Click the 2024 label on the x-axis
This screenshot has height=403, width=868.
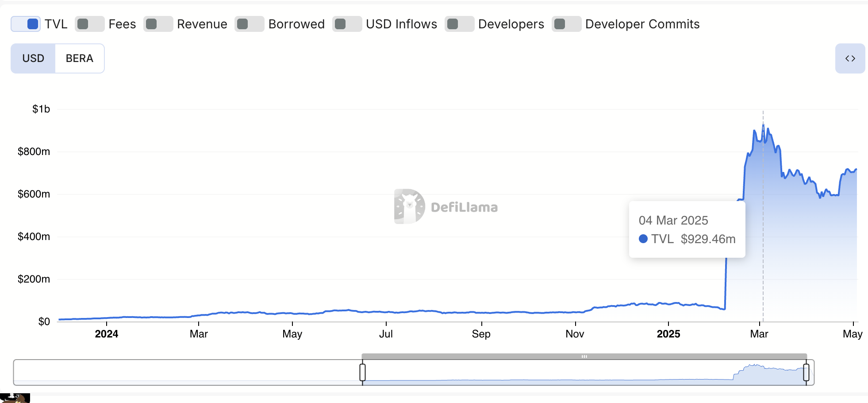[x=106, y=334]
